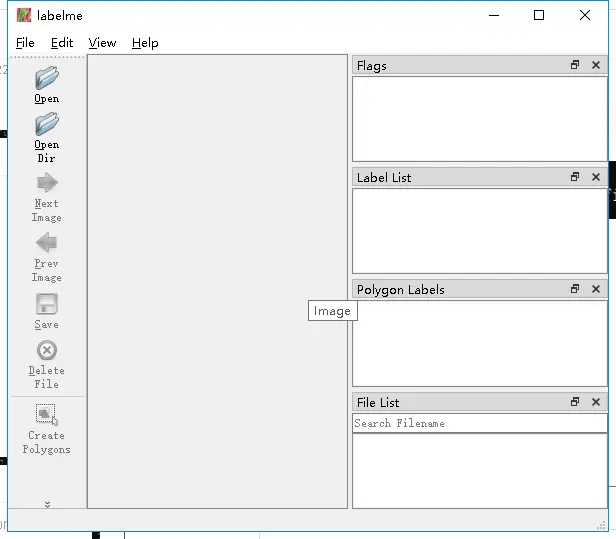Maximize the labelme window

pos(539,15)
